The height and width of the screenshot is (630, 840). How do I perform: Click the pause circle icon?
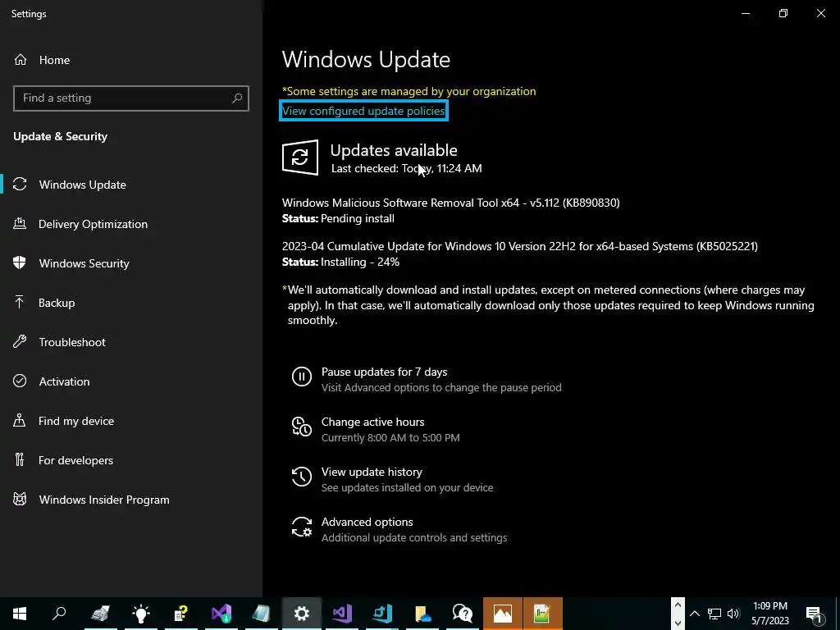(302, 377)
